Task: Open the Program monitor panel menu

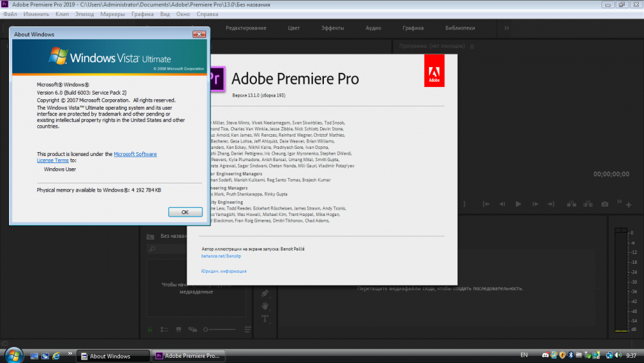Action: click(471, 46)
